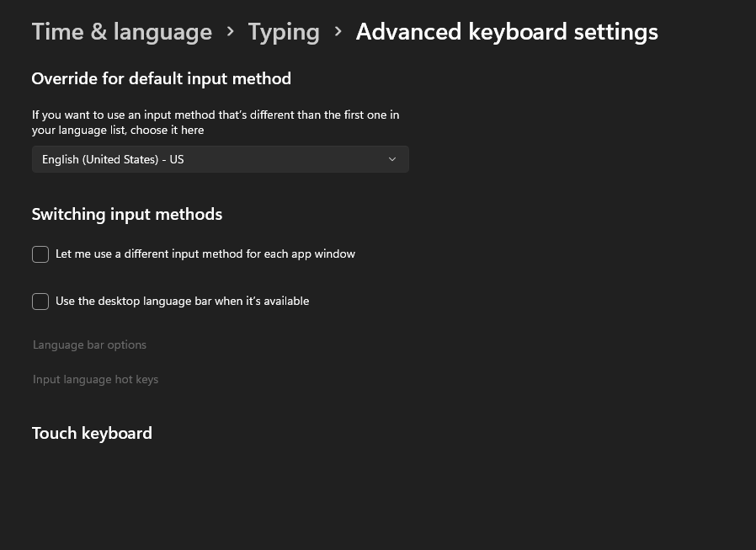Screen dimensions: 756x550
Task: Open the Typing breadcrumb page
Action: click(284, 31)
